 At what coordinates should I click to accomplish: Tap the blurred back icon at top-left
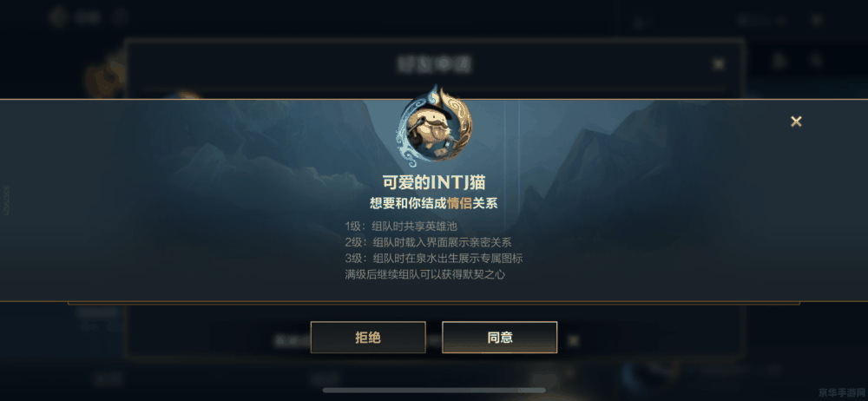(x=58, y=17)
